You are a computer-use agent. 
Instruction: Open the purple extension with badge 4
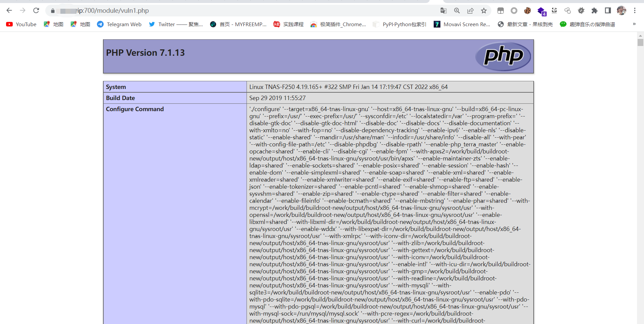coord(541,11)
